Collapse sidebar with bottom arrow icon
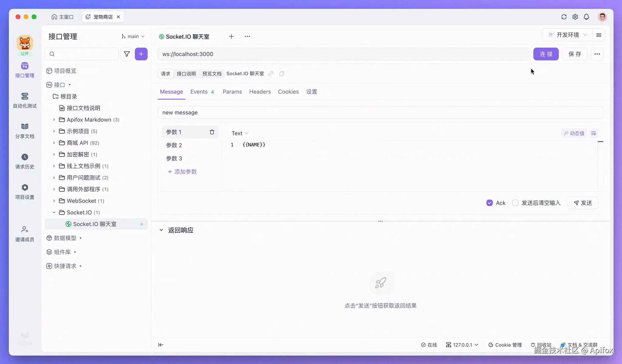Screen dimensions: 622x364 tap(161, 345)
